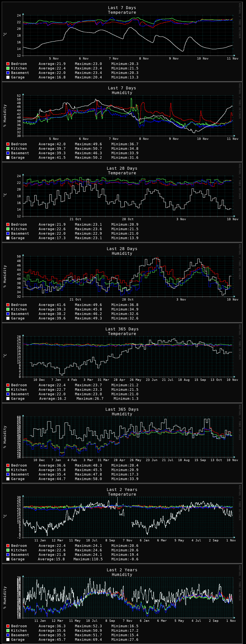Click the Garage value Minimum:1.3

click(126, 399)
